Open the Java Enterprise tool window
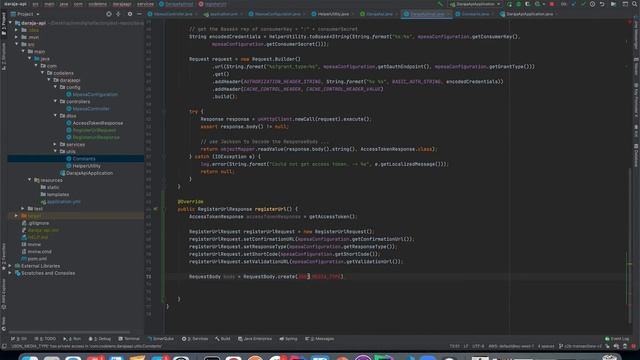 (x=255, y=339)
